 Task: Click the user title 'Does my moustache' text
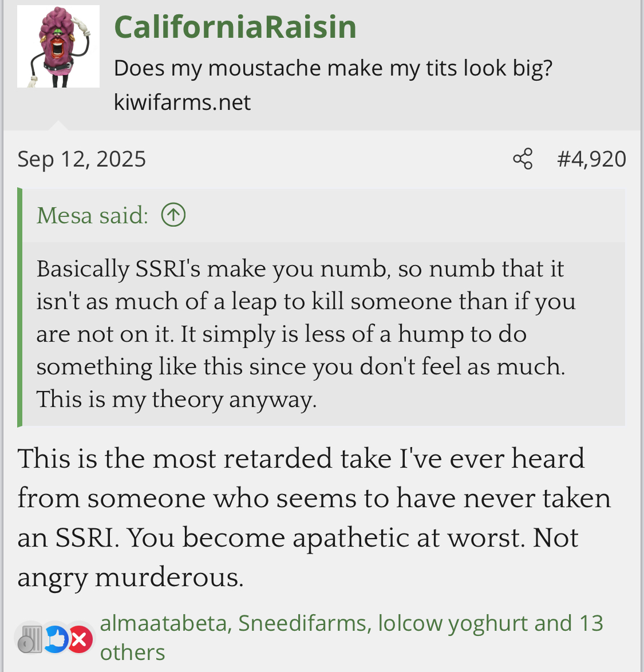point(333,68)
